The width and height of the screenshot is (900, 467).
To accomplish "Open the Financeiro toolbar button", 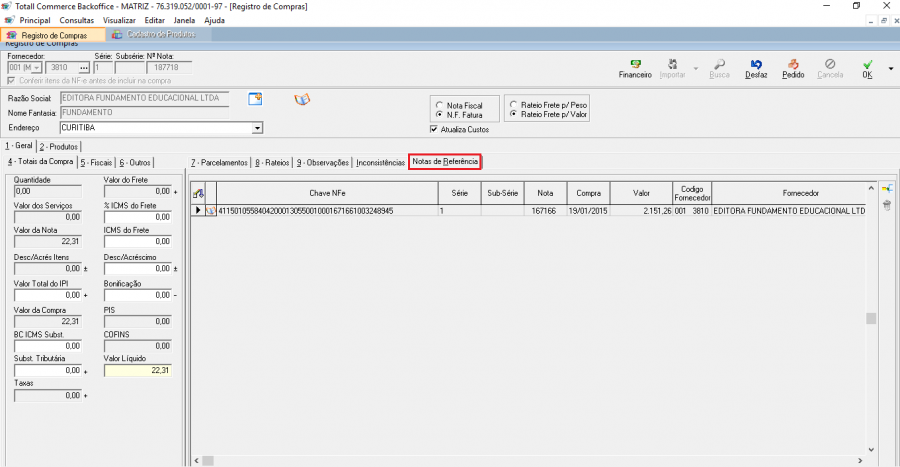I will pyautogui.click(x=635, y=68).
